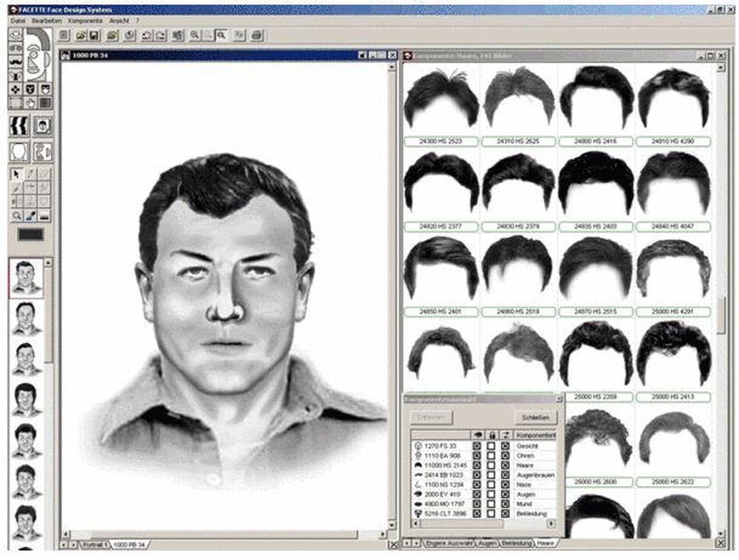Toggle visibility checkbox for the Haare component
Viewport: 739px width, 560px height.
click(x=477, y=465)
